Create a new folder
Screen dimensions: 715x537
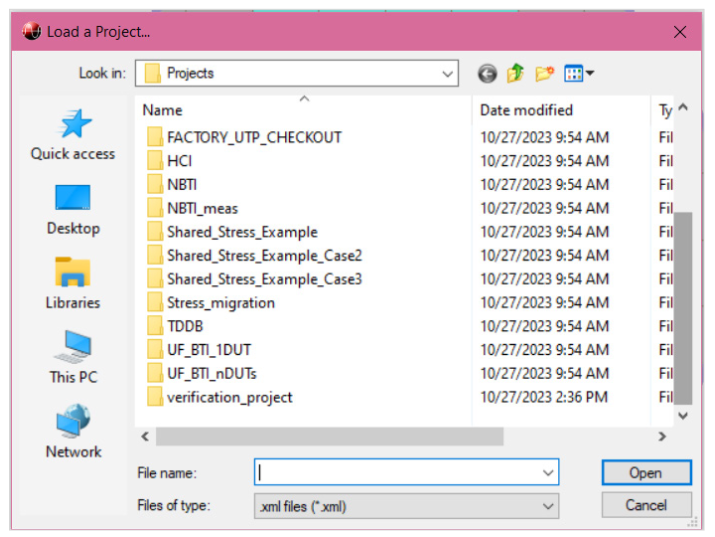pos(544,73)
